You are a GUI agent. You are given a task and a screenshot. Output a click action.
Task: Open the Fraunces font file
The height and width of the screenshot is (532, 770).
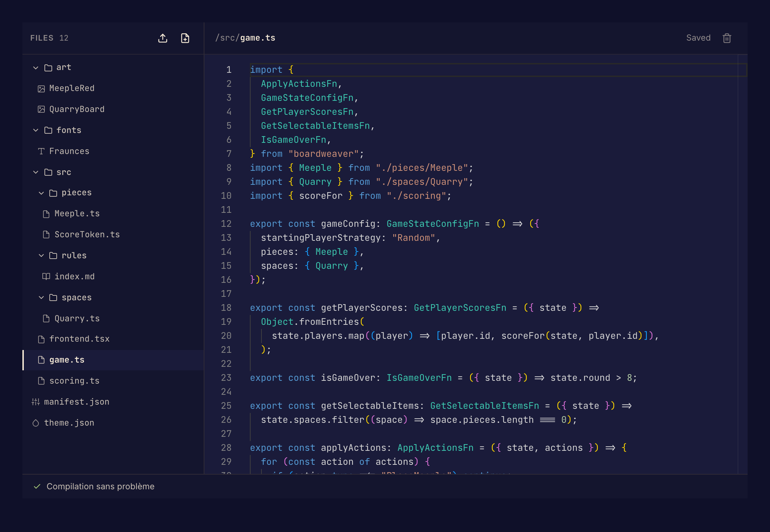pyautogui.click(x=113, y=151)
